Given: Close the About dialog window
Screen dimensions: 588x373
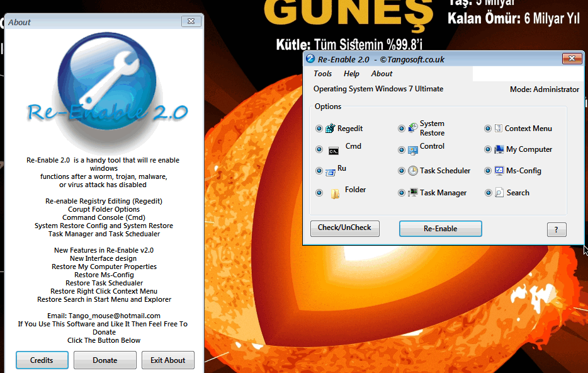Looking at the screenshot, I should [x=191, y=21].
